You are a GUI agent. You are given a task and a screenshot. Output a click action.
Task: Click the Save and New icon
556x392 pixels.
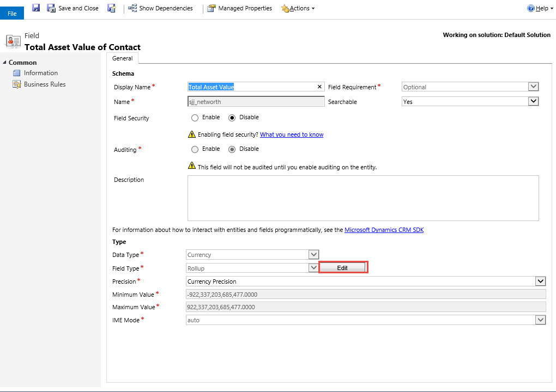coord(111,8)
